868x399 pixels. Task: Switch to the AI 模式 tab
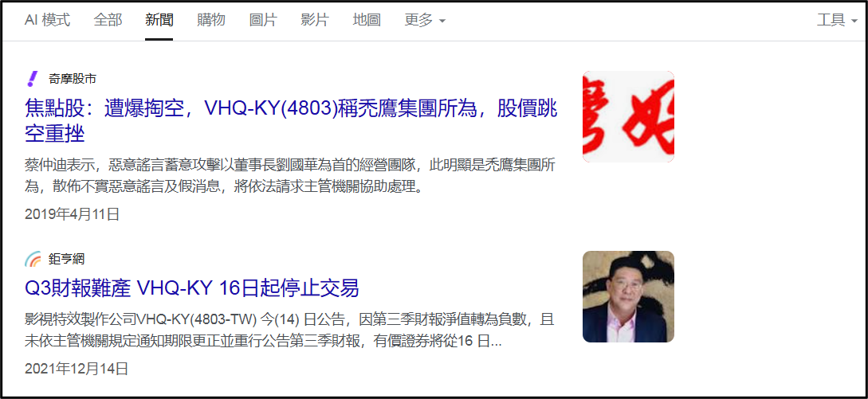[48, 21]
